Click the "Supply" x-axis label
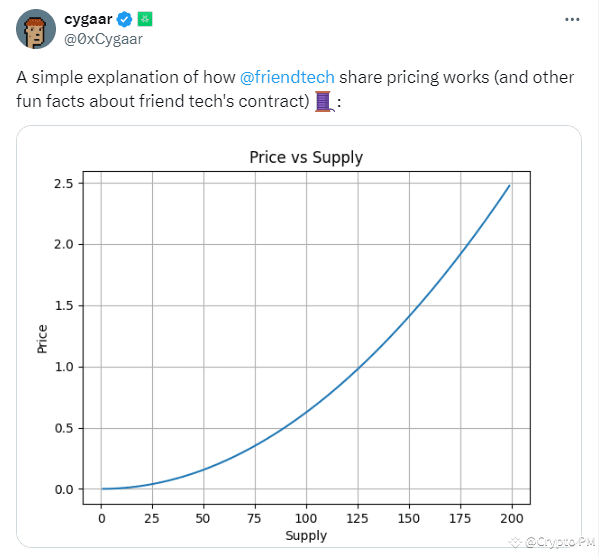This screenshot has width=603, height=557. click(x=306, y=536)
